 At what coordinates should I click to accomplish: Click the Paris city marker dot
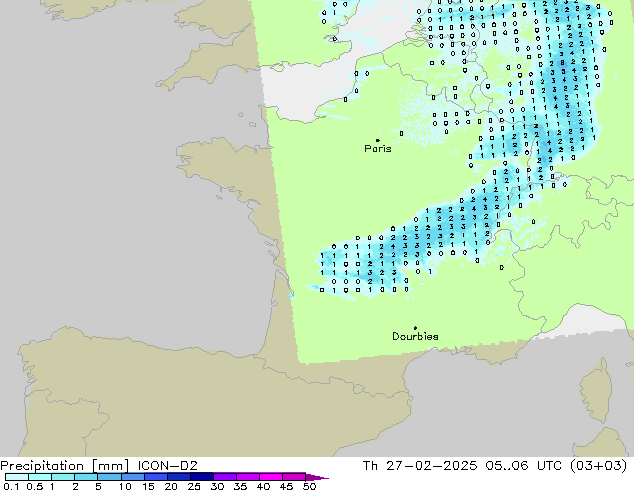tap(377, 140)
